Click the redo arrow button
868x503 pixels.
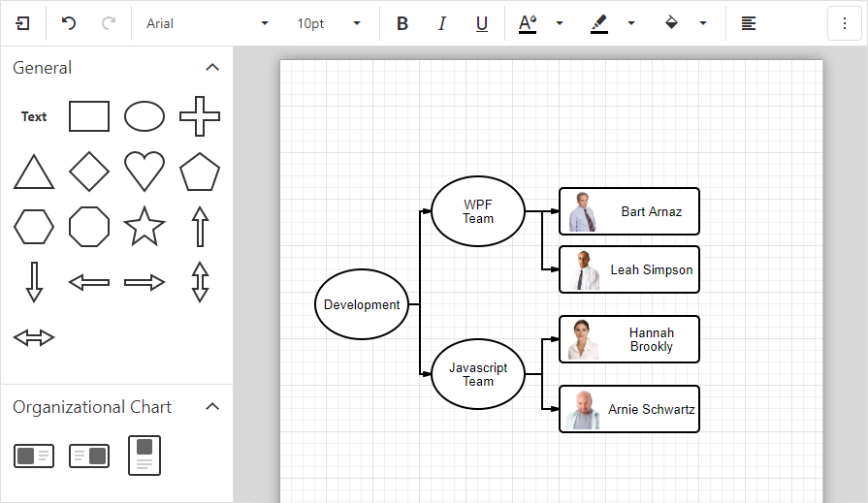[x=109, y=23]
